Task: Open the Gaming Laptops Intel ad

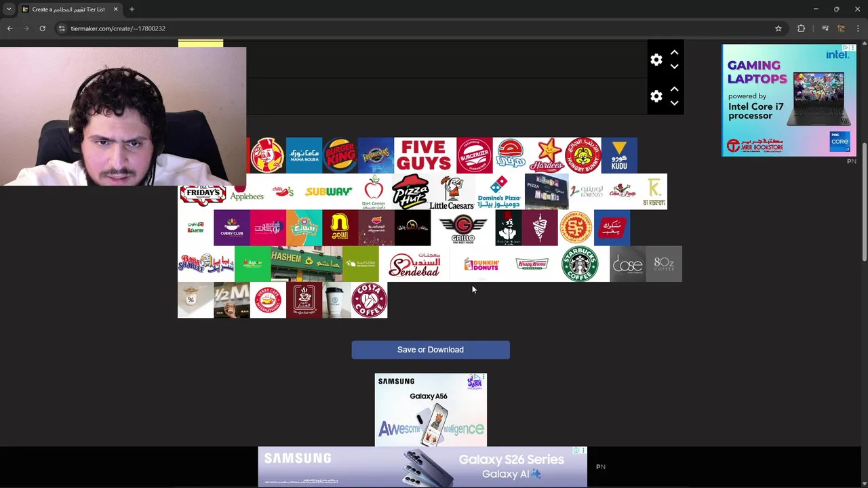Action: pyautogui.click(x=789, y=100)
